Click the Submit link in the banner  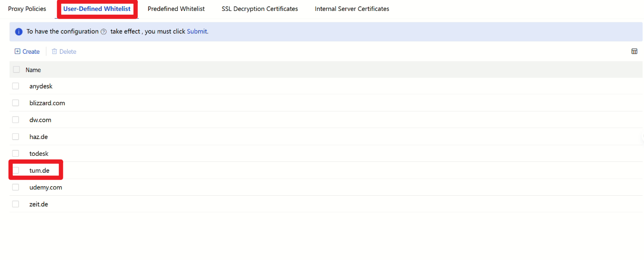click(x=197, y=31)
